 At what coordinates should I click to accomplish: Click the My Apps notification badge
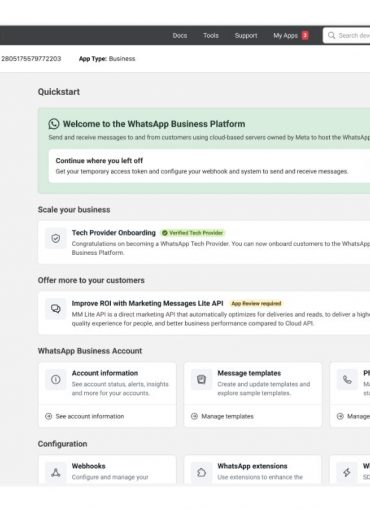pyautogui.click(x=305, y=35)
